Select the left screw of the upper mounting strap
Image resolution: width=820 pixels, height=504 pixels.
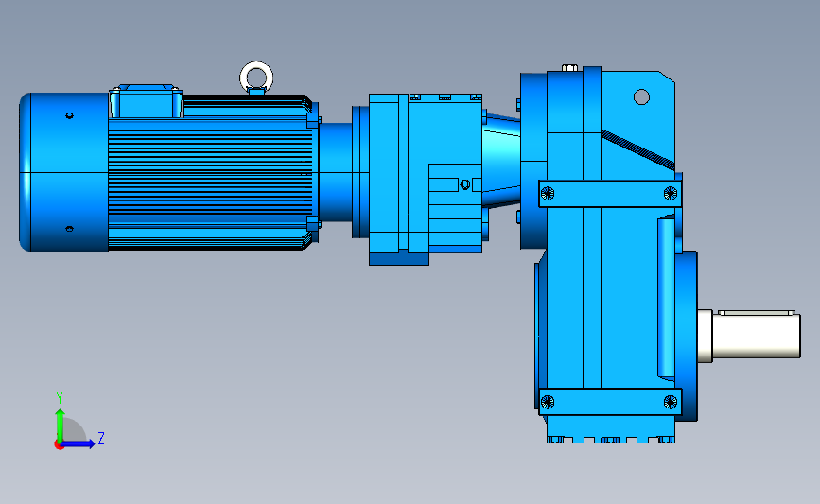pos(547,194)
